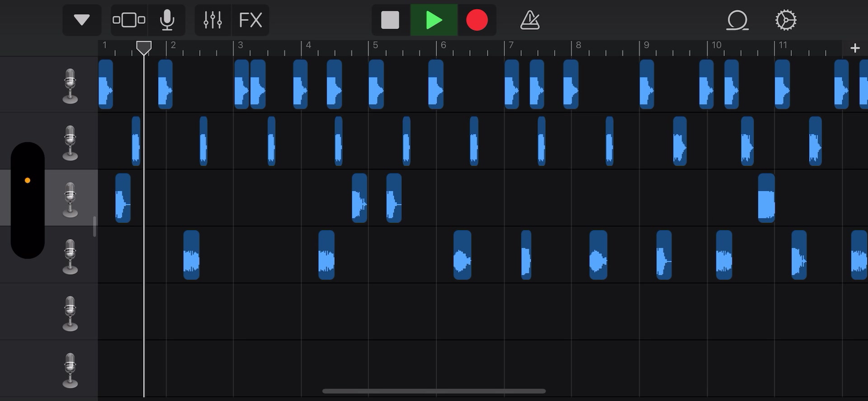This screenshot has height=401, width=868.
Task: Select the third track microphone icon
Action: pyautogui.click(x=70, y=200)
